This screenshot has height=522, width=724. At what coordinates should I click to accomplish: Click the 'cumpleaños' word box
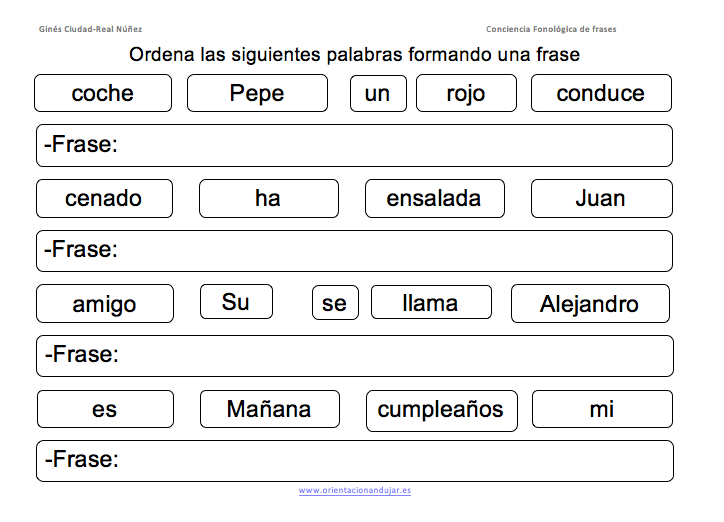tap(441, 411)
